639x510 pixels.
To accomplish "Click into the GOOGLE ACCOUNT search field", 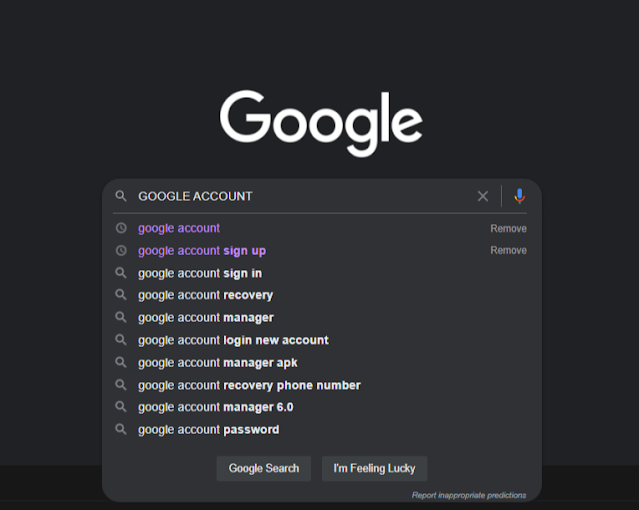I will [304, 196].
